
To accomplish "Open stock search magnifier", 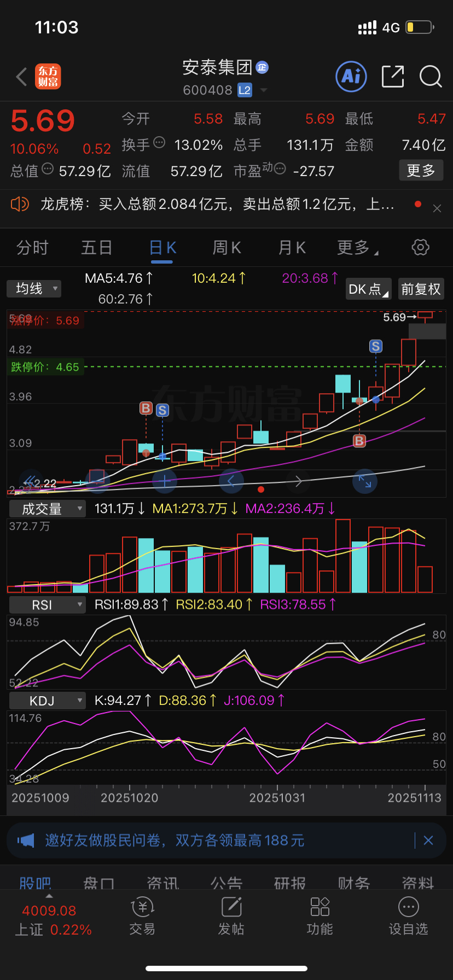I will click(431, 77).
